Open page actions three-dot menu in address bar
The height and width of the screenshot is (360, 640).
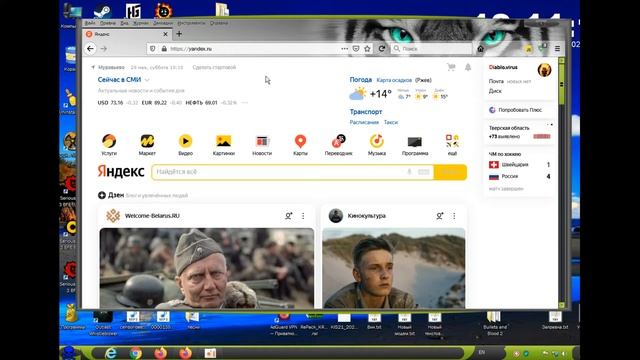point(344,49)
